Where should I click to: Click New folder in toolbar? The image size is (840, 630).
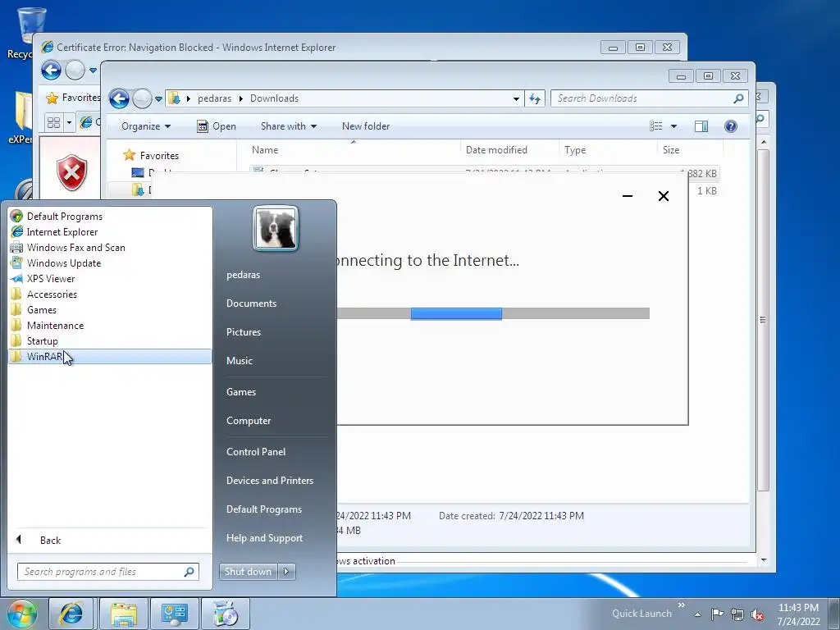click(x=366, y=126)
